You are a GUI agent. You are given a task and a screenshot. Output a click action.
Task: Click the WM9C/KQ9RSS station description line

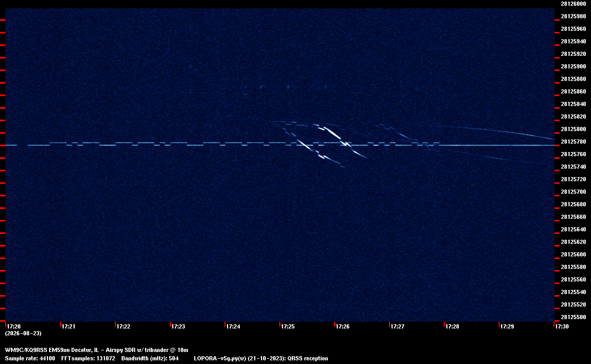pyautogui.click(x=97, y=350)
